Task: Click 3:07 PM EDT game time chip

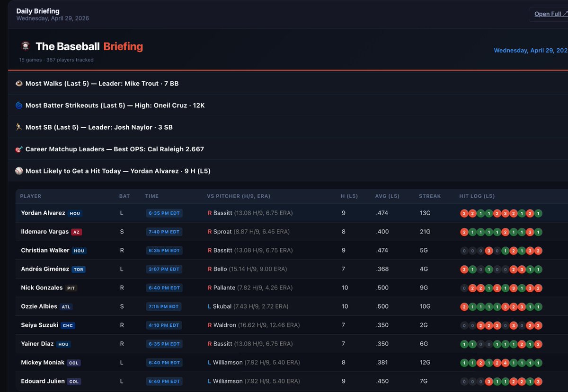Action: click(x=164, y=269)
